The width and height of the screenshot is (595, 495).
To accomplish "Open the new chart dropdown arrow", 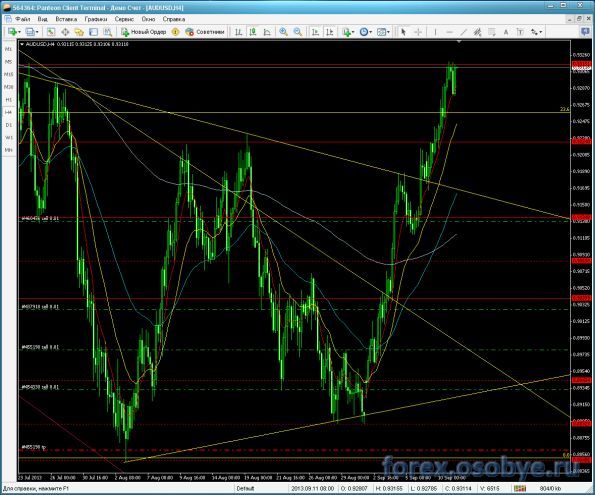I will click(19, 32).
